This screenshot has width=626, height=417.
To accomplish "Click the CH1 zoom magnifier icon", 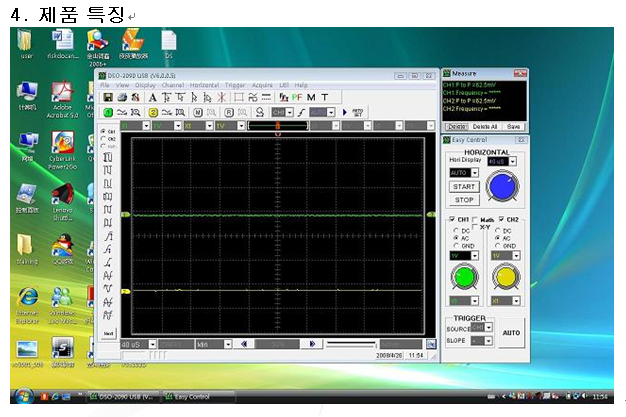I will click(135, 113).
